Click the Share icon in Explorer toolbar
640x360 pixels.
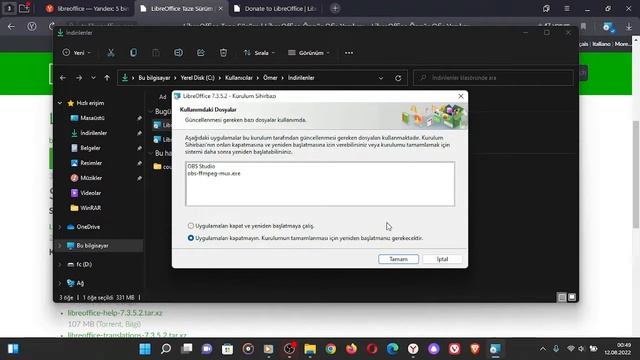click(201, 53)
